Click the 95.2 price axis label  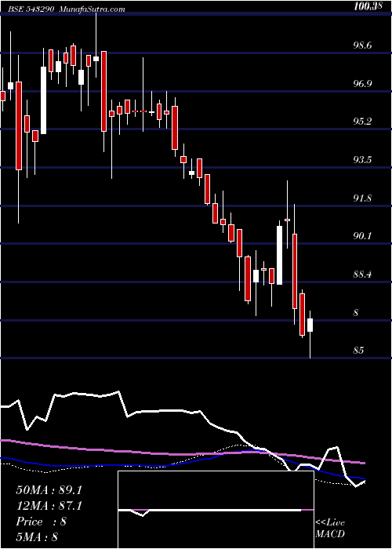pos(363,122)
